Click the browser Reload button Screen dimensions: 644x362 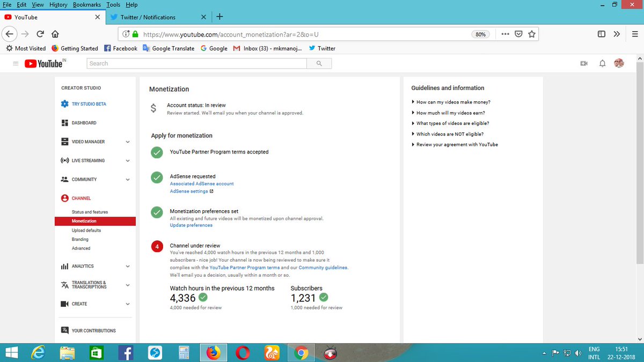(40, 34)
